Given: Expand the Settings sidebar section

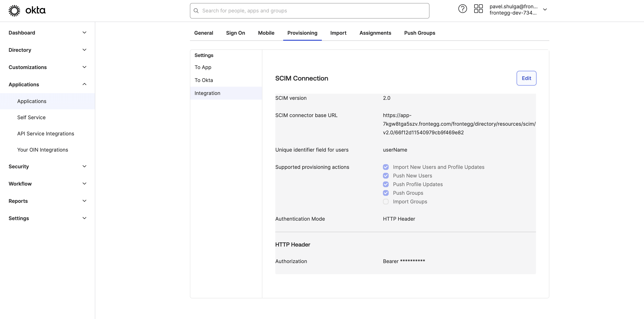Looking at the screenshot, I should 47,218.
